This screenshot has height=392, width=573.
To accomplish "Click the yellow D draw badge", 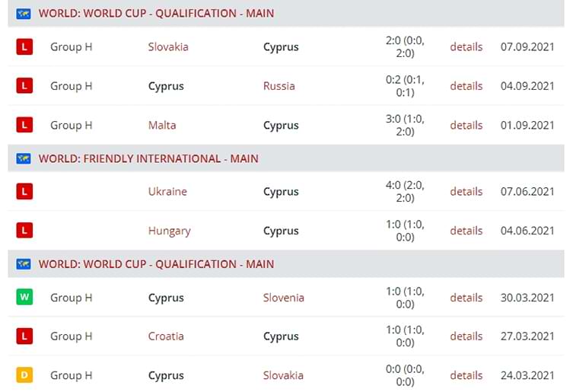I will [x=24, y=375].
